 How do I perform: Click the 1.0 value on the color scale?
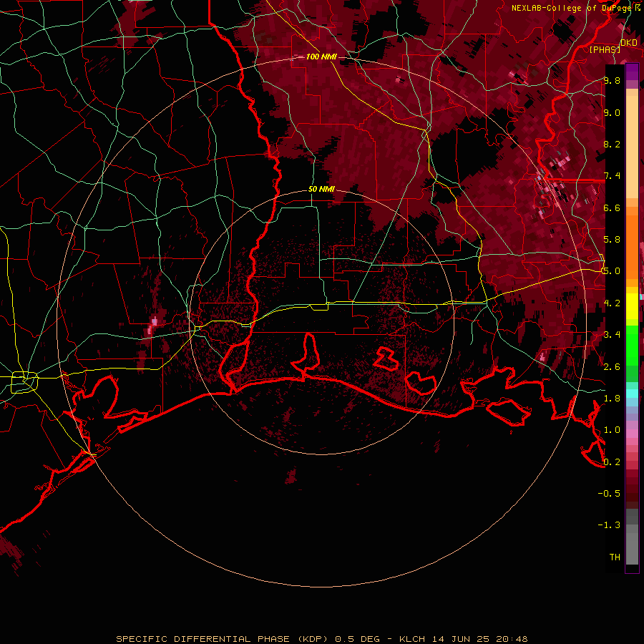coord(612,430)
